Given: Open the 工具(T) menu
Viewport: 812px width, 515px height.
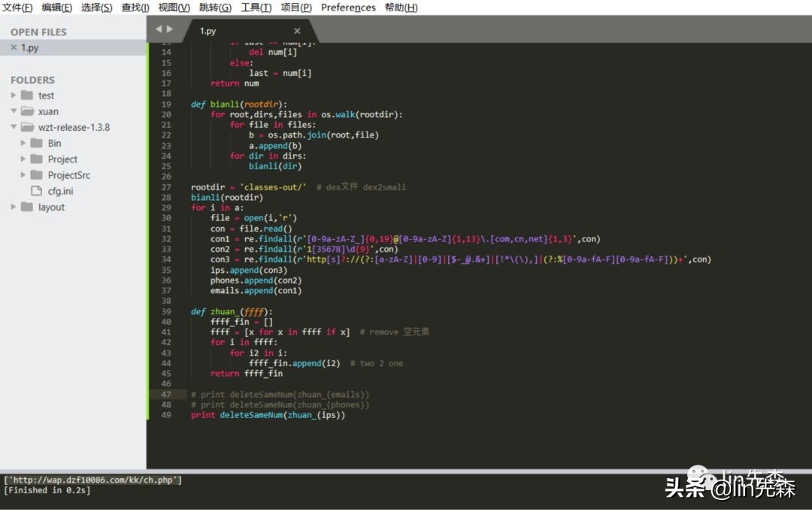Looking at the screenshot, I should click(x=256, y=8).
